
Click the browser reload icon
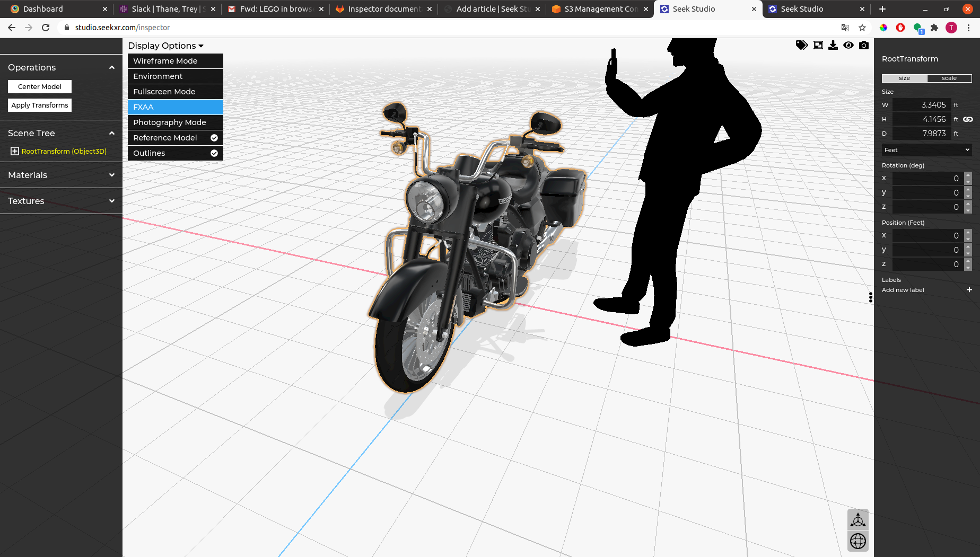(46, 28)
